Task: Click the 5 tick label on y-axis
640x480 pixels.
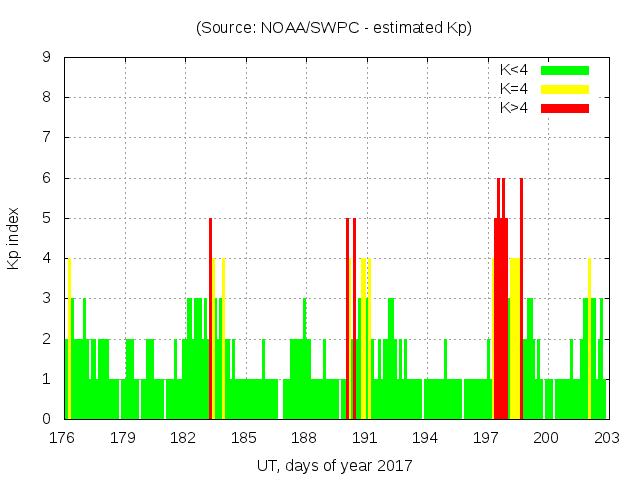Action: [x=47, y=218]
